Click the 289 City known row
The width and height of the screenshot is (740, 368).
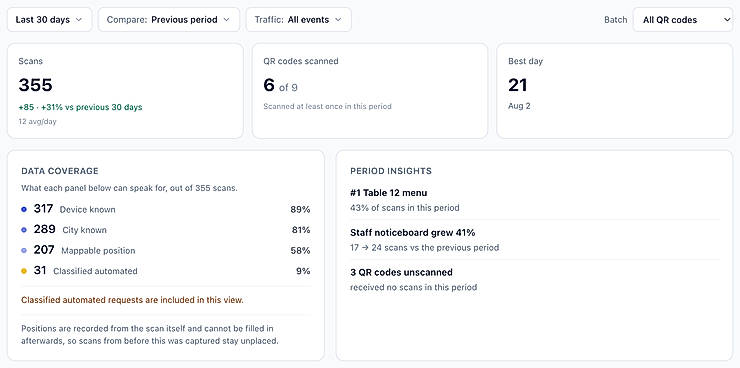166,230
